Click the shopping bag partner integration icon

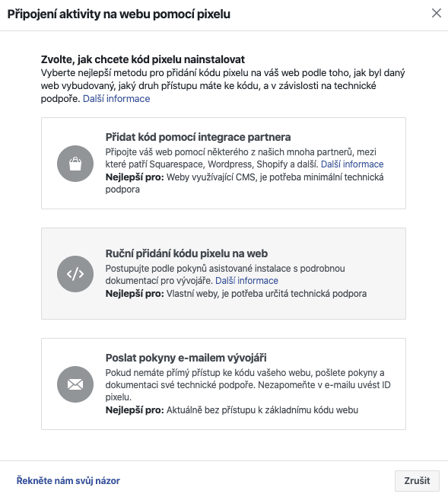click(x=75, y=164)
